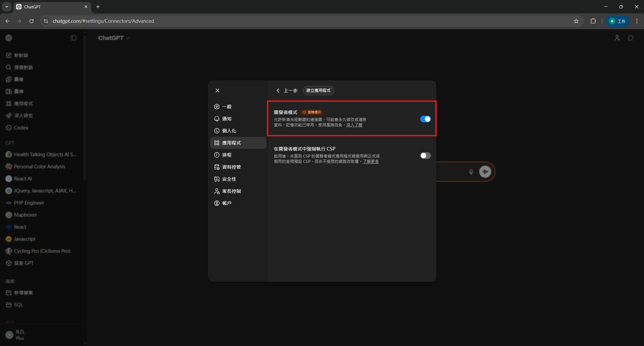Select 應用程式 in the settings dialog menu

pyautogui.click(x=238, y=143)
